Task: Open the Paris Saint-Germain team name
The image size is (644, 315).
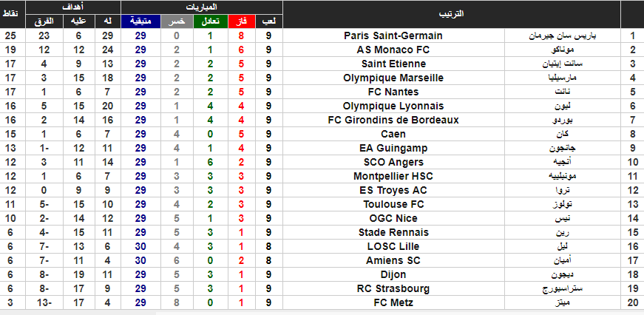Action: [x=393, y=35]
